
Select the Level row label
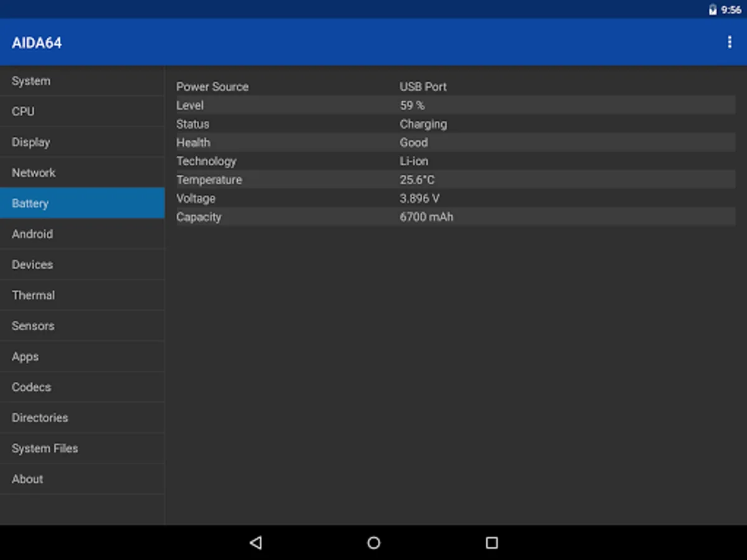(x=190, y=105)
